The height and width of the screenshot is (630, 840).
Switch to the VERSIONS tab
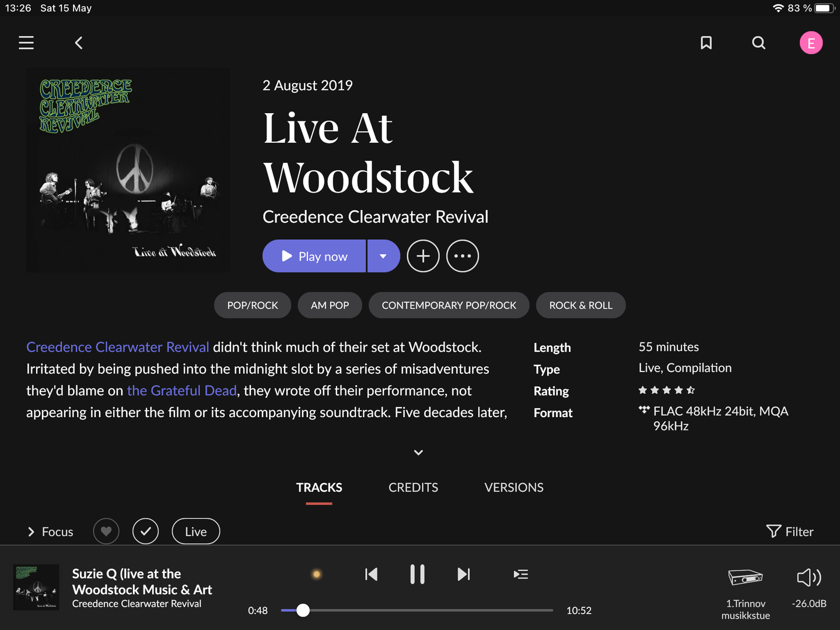click(x=514, y=488)
